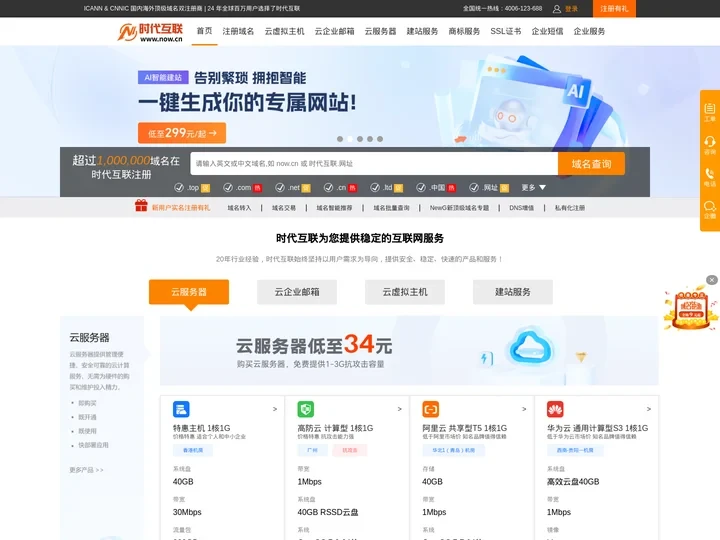Image resolution: width=720 pixels, height=540 pixels.
Task: Toggle the .cn domain checkbox
Action: (x=328, y=187)
